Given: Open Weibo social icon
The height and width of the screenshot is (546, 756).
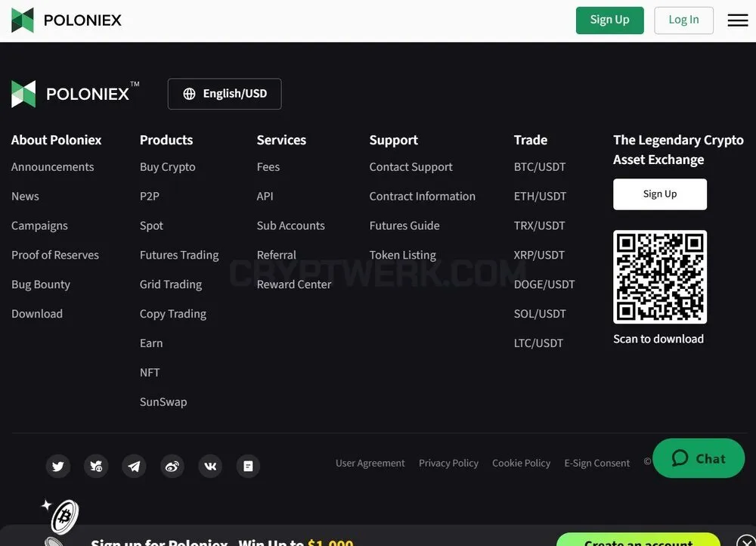Looking at the screenshot, I should (172, 466).
